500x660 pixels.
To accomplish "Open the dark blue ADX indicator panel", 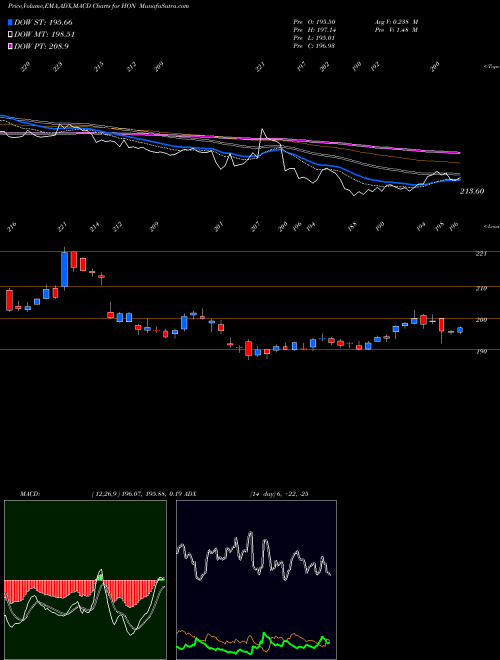I will pyautogui.click(x=256, y=580).
